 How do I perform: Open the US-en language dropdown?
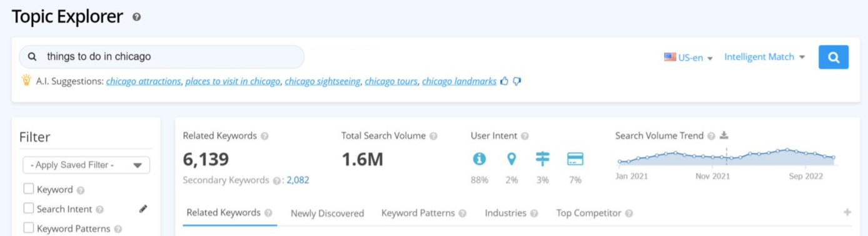[x=689, y=57]
